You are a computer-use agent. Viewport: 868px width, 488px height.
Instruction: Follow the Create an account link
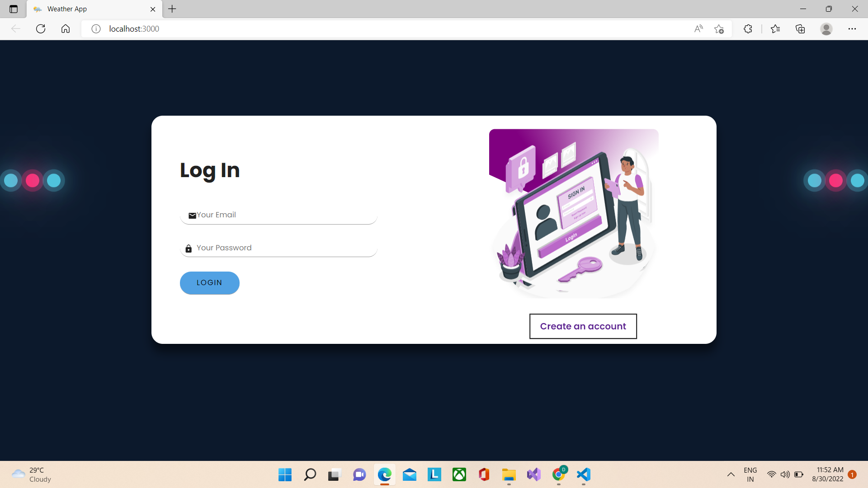tap(583, 326)
